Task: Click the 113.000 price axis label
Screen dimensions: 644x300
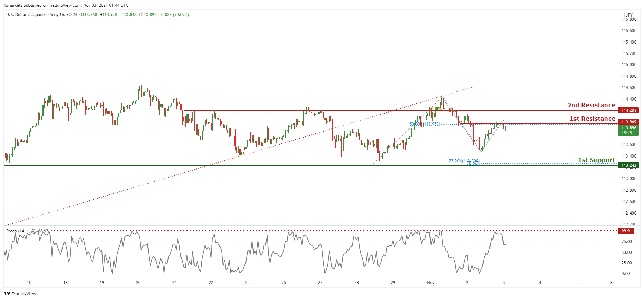Action: pyautogui.click(x=629, y=179)
